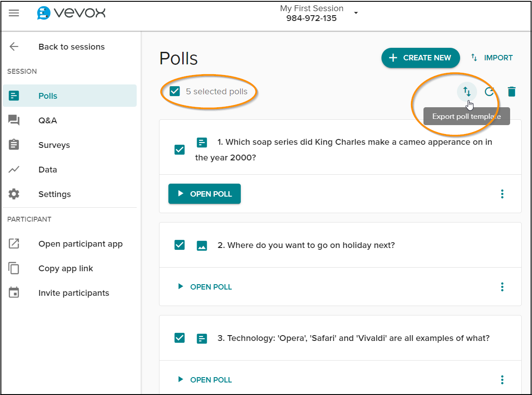Click the image poll icon on question 2
The width and height of the screenshot is (532, 395).
[202, 245]
